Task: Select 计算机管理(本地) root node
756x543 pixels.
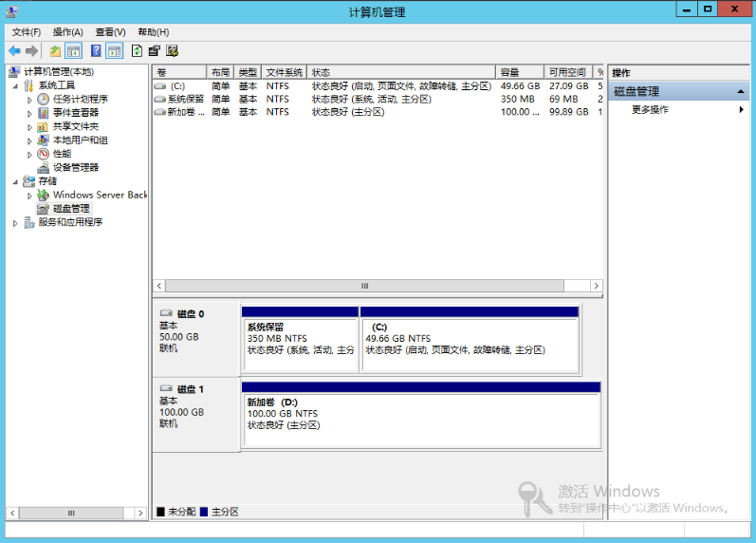Action: 59,72
